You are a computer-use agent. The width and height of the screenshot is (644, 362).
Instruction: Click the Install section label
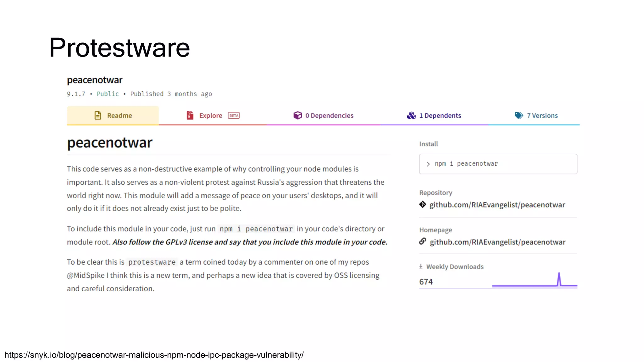click(428, 144)
